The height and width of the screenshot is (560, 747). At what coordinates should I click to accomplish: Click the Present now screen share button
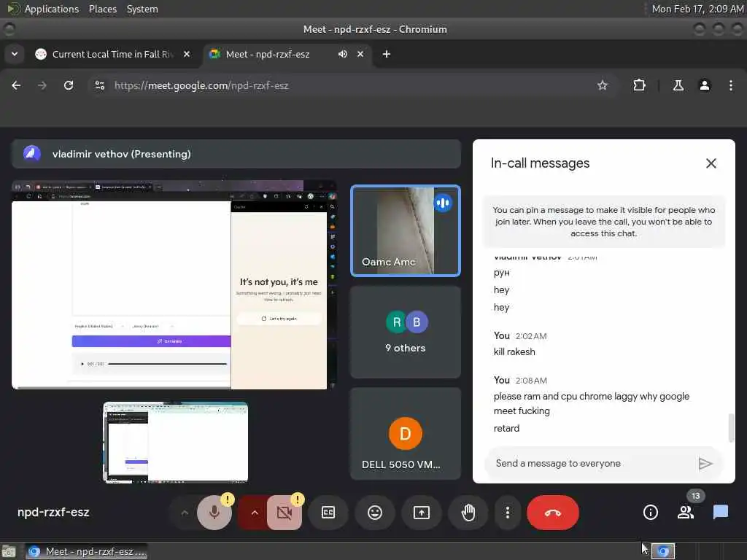(x=422, y=513)
